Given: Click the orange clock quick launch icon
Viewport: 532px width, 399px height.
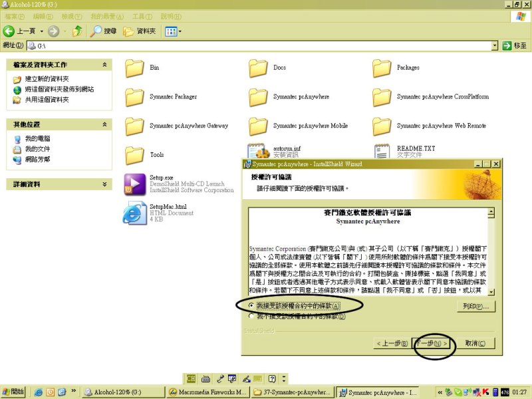Looking at the screenshot, I should click(51, 392).
